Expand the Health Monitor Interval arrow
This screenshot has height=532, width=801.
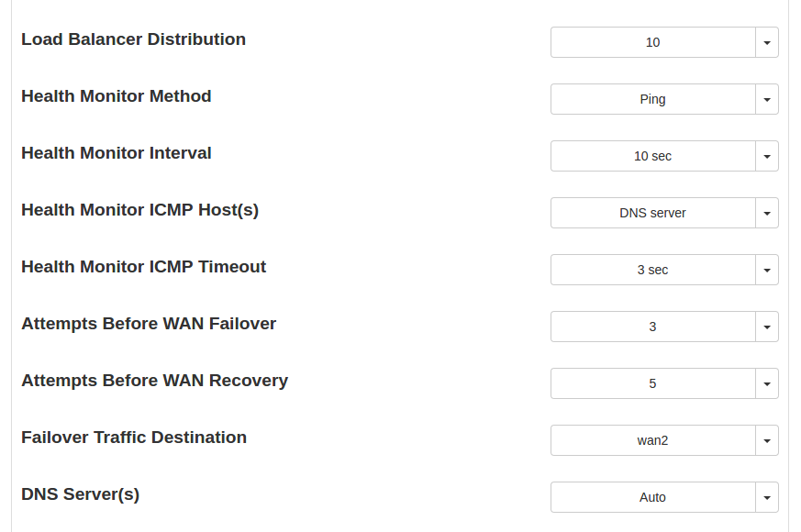click(767, 156)
